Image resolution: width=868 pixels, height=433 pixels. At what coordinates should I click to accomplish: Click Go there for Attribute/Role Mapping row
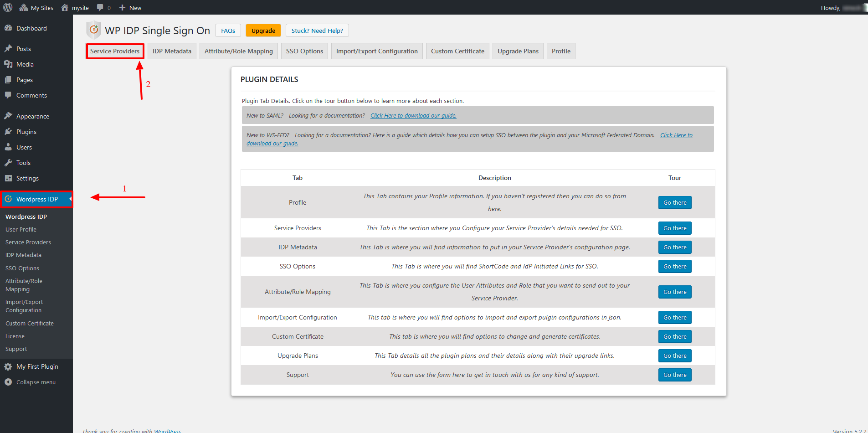pyautogui.click(x=675, y=292)
